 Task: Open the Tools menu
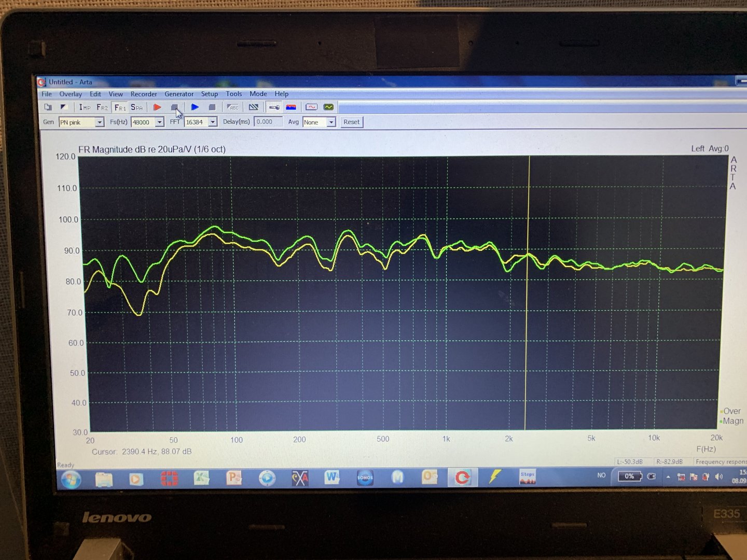[234, 94]
